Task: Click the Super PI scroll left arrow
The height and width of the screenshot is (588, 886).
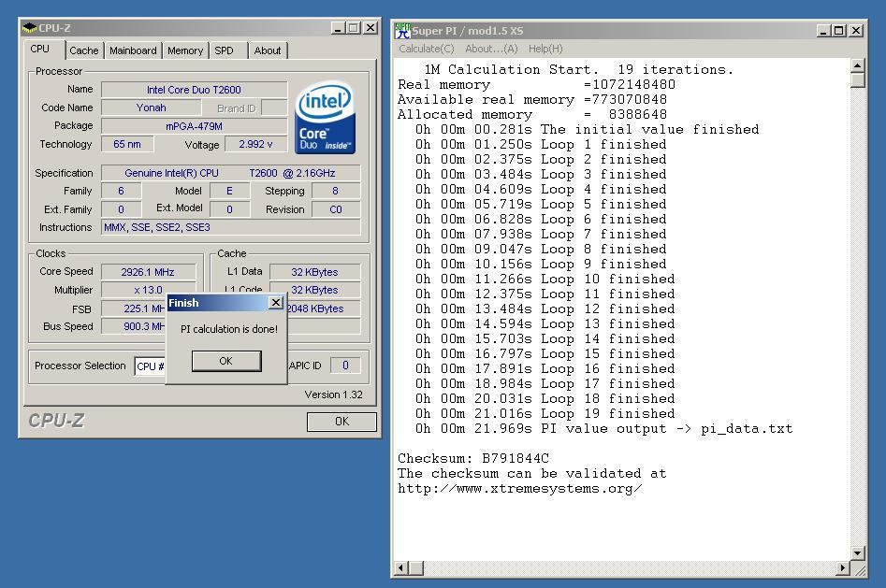Action: (401, 567)
